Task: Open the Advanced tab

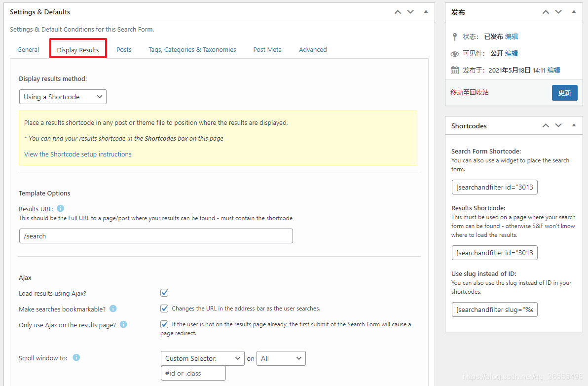Action: (x=313, y=49)
